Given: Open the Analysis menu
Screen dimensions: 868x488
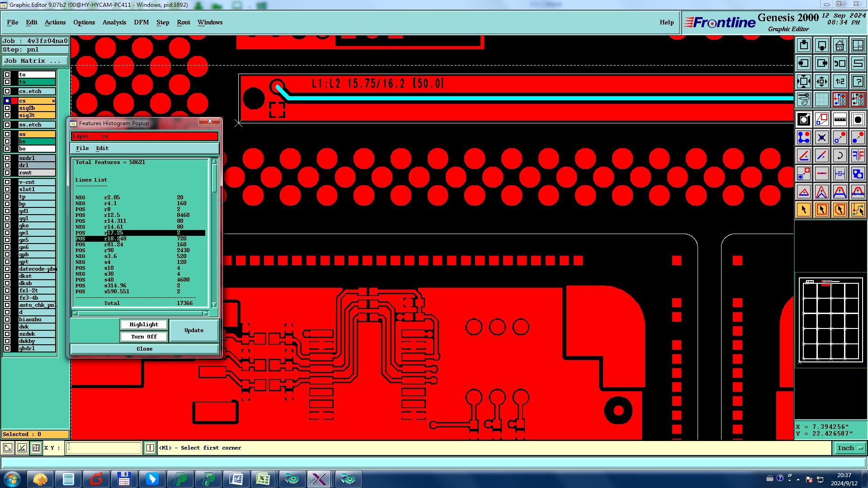Looking at the screenshot, I should coord(114,22).
